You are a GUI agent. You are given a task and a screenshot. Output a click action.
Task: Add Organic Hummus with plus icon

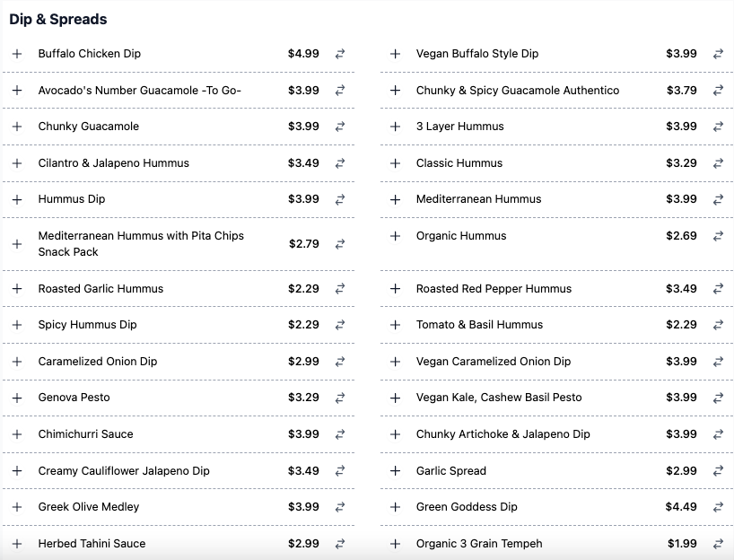(395, 236)
